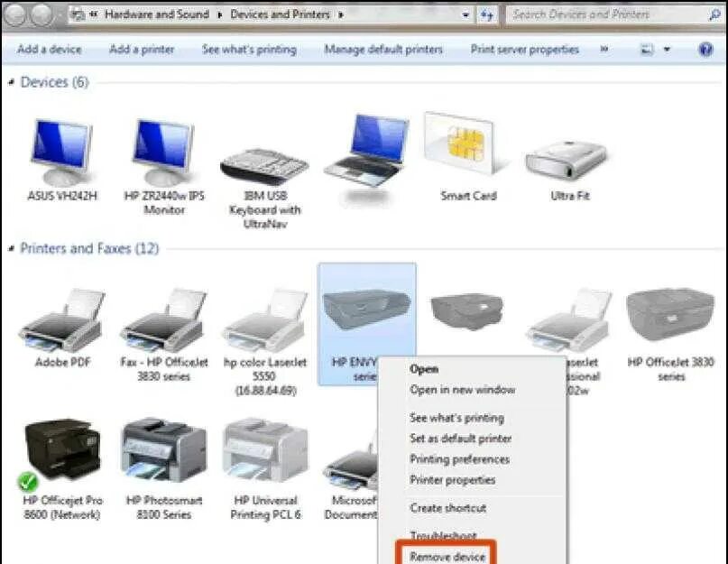Image resolution: width=728 pixels, height=564 pixels.
Task: Click Add a printer in toolbar
Action: (x=142, y=50)
